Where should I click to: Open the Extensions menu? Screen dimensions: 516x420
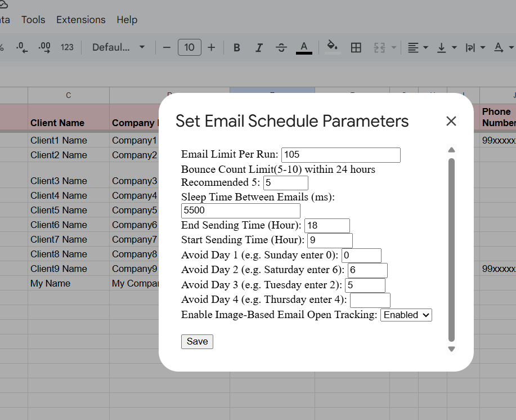[x=81, y=20]
